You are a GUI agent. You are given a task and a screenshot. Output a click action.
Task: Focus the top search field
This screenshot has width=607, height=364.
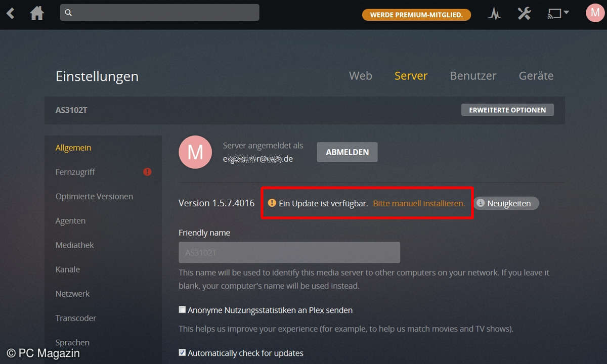[159, 13]
